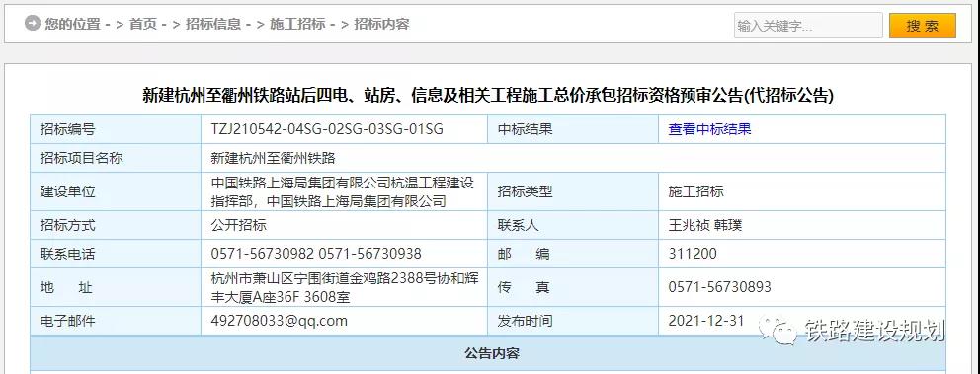Click the 联系人 label cell

[573, 225]
